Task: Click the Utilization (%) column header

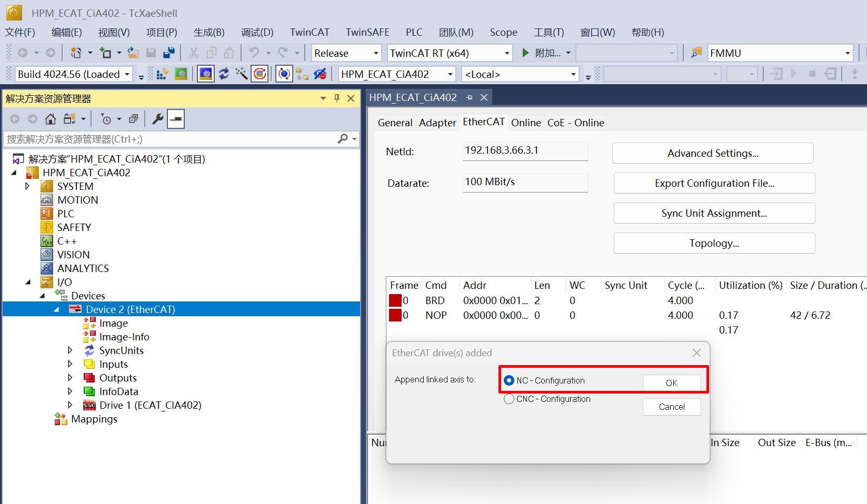Action: [751, 285]
